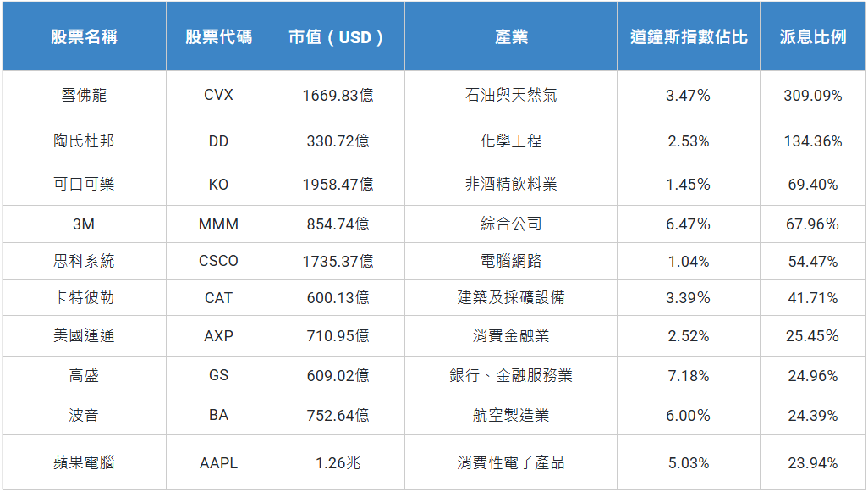Click the 330.72億 market value
Screen dimensions: 868x492
pyautogui.click(x=338, y=141)
